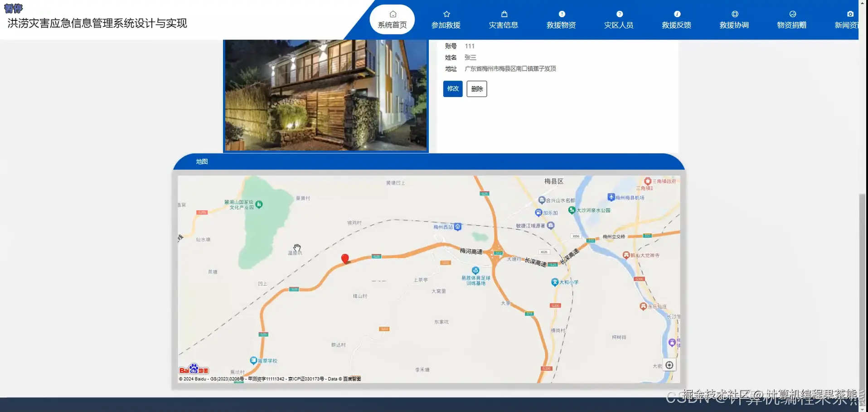Click the 梅州立交桥 map label
868x412 pixels.
[614, 237]
